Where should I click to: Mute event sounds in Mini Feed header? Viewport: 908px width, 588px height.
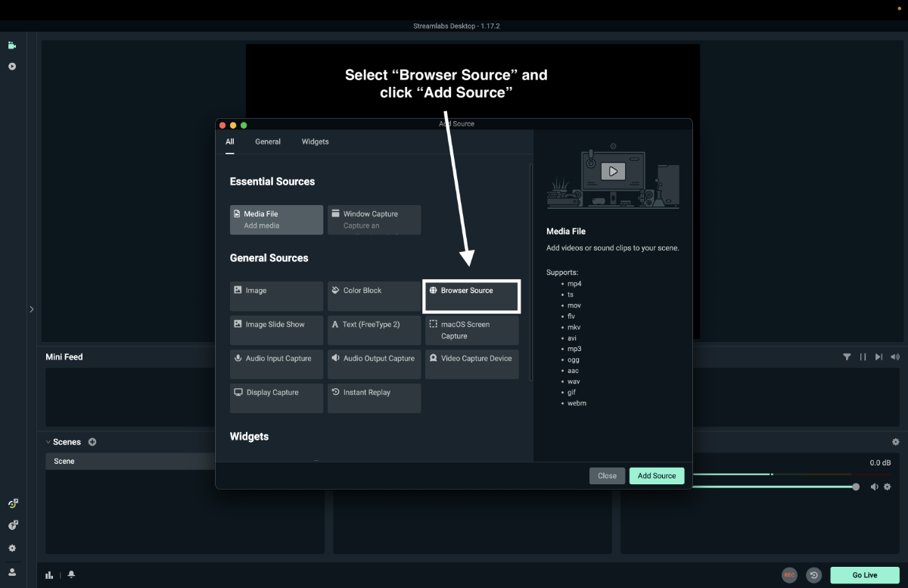(x=895, y=357)
